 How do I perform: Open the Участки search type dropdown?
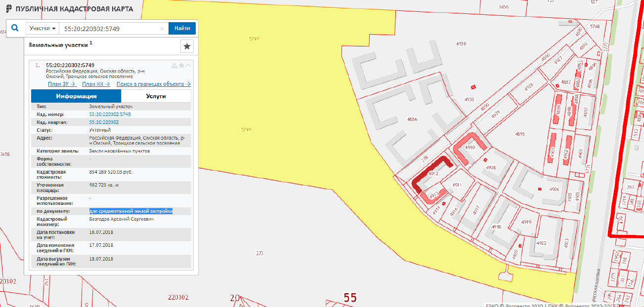[x=42, y=29]
